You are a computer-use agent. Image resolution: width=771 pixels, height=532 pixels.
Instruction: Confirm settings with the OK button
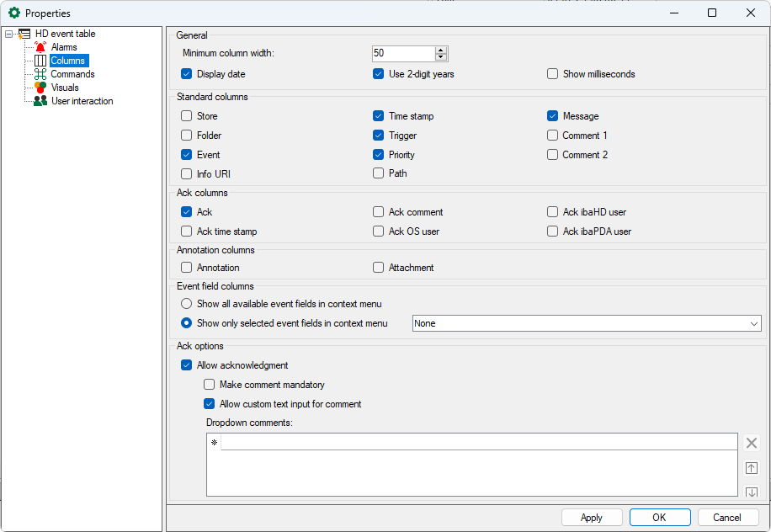click(660, 518)
